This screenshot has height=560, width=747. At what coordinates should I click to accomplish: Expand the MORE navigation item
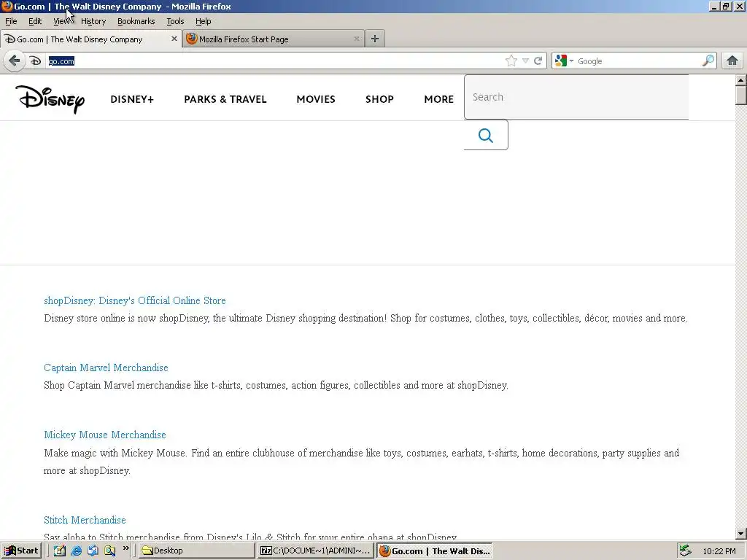pos(438,99)
